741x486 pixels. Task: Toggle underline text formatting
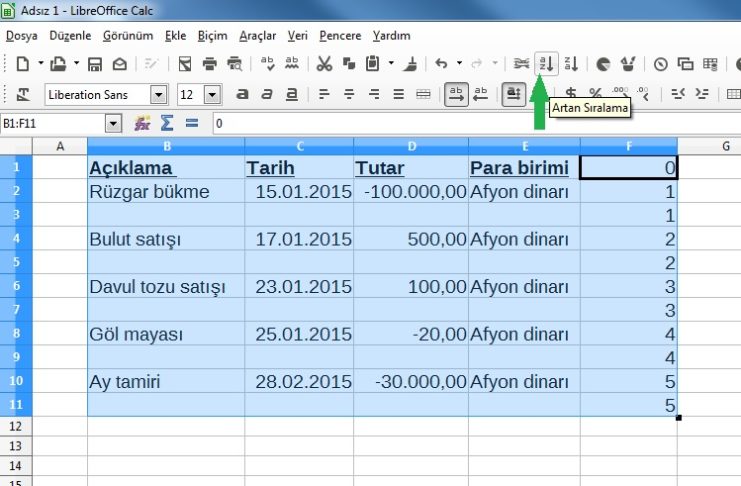[290, 94]
